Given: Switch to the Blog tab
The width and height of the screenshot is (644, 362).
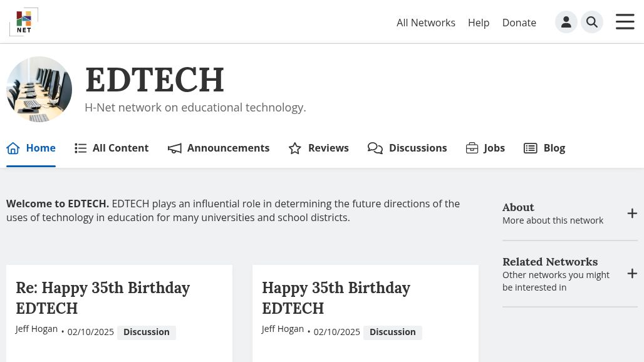Looking at the screenshot, I should click(544, 148).
